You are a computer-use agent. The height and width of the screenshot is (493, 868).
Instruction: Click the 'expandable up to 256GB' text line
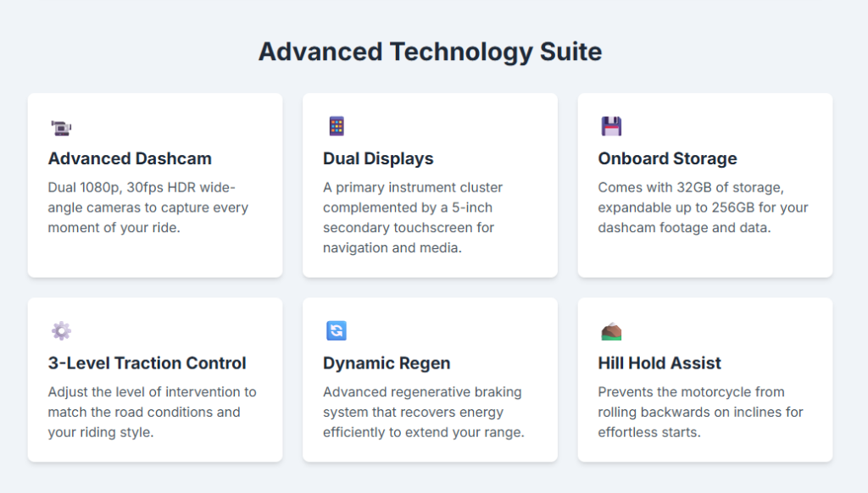click(703, 208)
